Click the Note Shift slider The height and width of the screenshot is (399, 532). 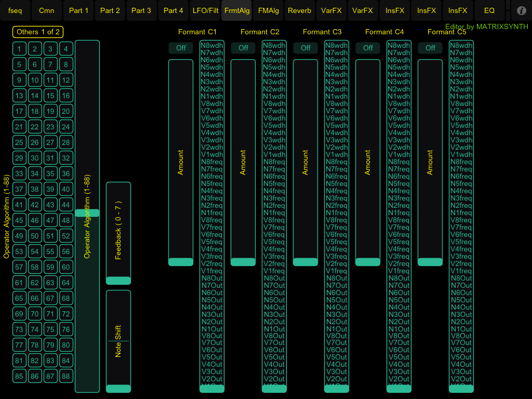[x=118, y=341]
